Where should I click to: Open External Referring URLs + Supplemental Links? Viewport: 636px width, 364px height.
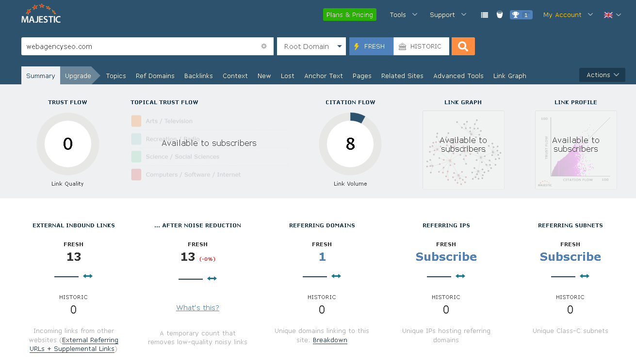point(74,344)
